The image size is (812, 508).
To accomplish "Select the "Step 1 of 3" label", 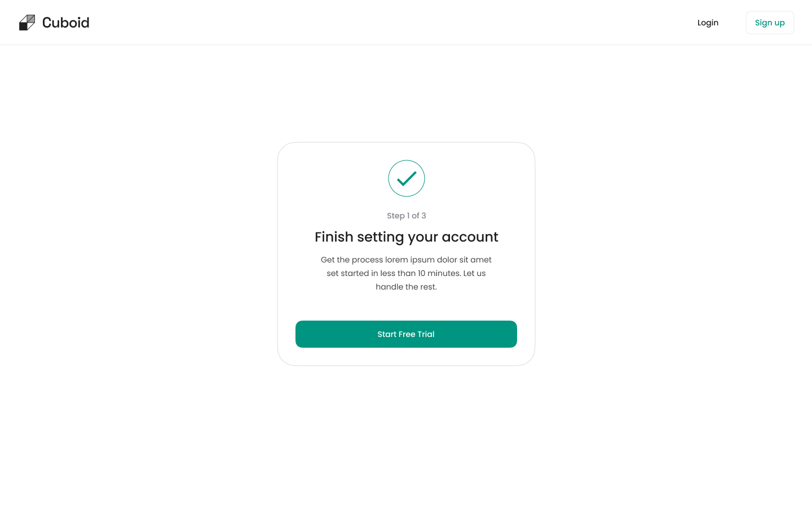I will pos(406,216).
